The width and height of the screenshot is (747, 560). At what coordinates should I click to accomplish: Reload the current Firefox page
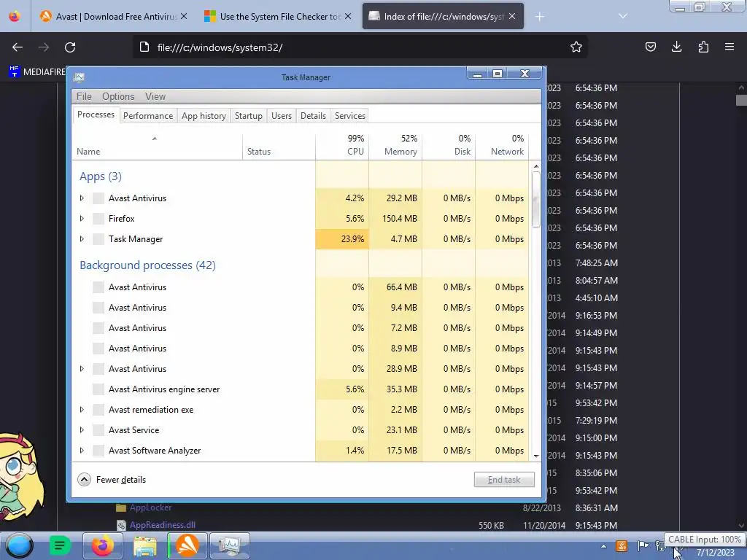pyautogui.click(x=70, y=47)
